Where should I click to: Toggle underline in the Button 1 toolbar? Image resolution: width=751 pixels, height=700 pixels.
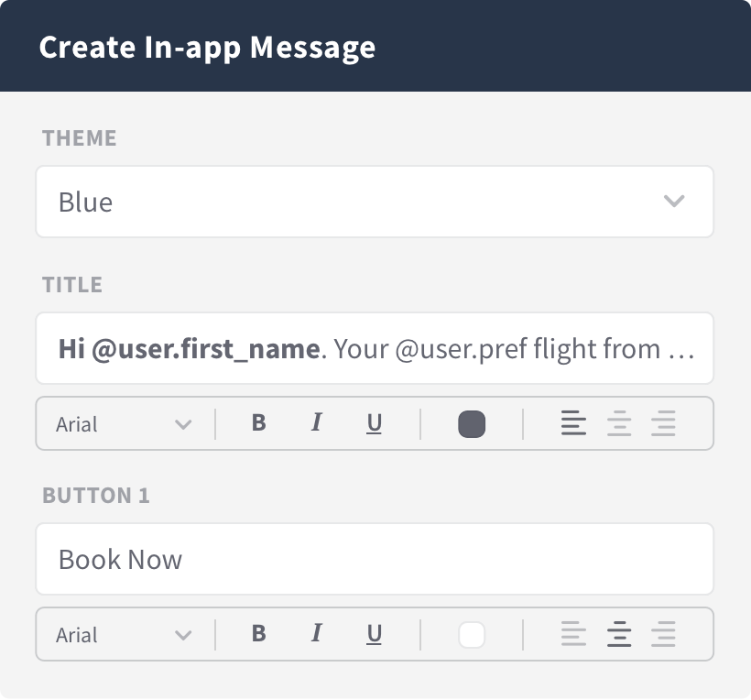click(374, 634)
